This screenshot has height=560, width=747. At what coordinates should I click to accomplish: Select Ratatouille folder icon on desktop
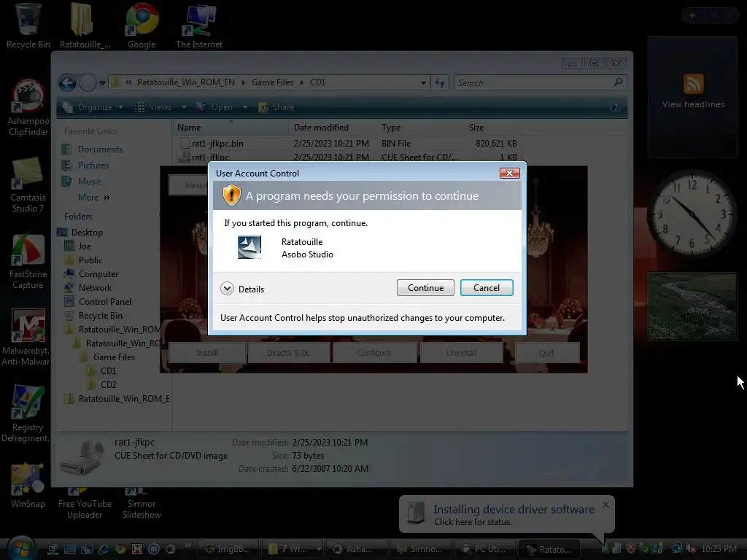85,26
